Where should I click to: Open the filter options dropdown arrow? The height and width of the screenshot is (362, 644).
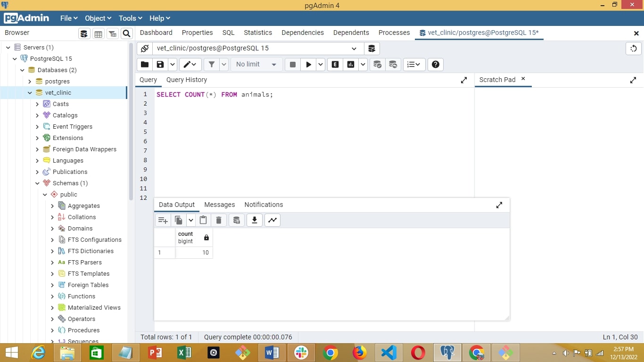click(224, 65)
